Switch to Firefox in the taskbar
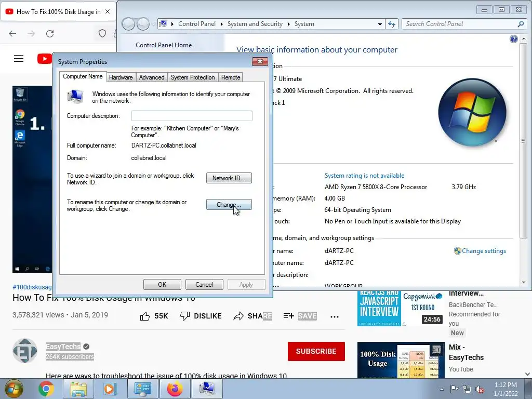The height and width of the screenshot is (399, 532). point(175,389)
